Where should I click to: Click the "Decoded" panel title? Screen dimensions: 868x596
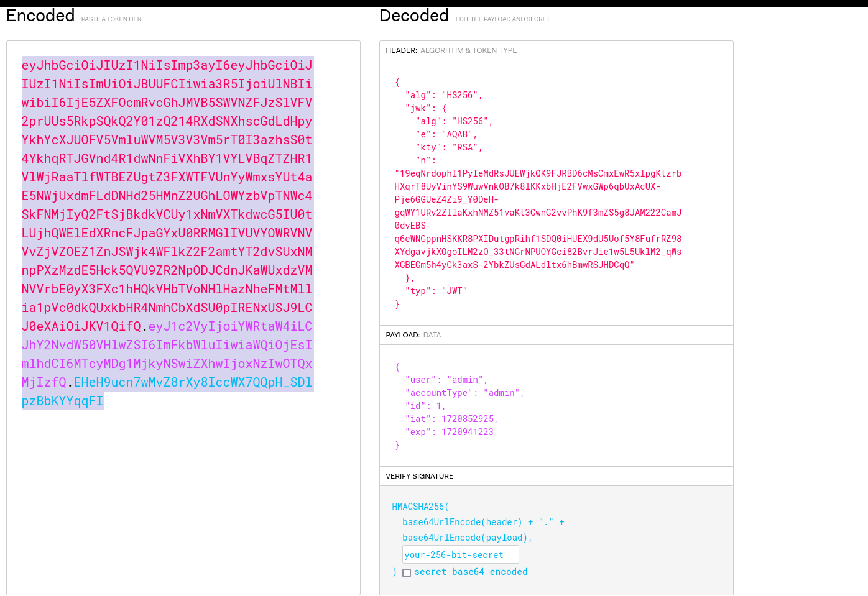[x=414, y=15]
